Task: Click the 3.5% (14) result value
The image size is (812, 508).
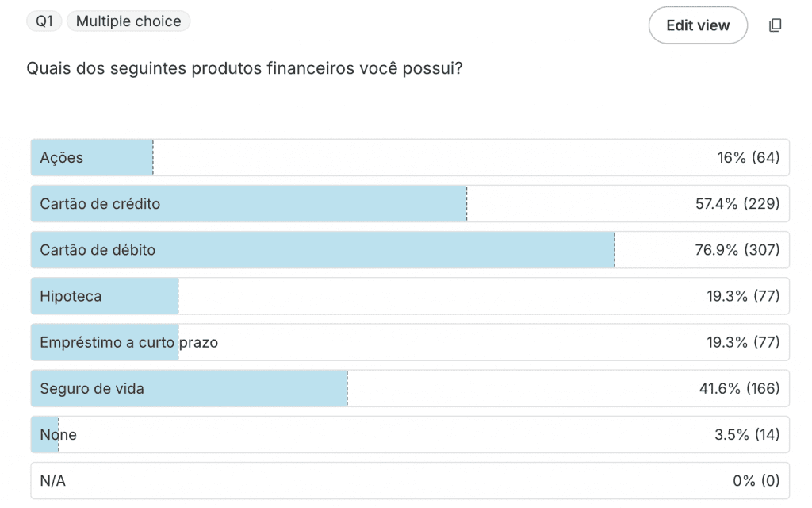Action: [747, 435]
